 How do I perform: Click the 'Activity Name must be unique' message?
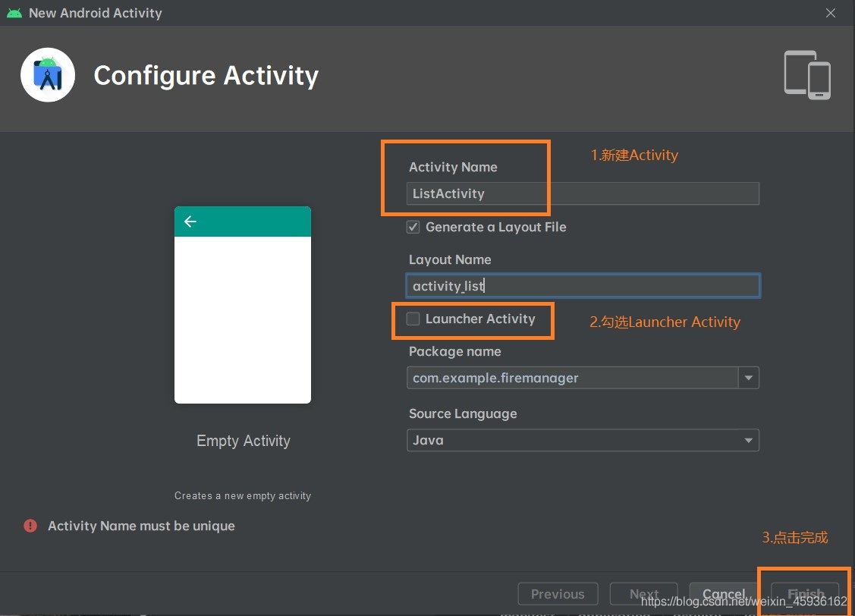pos(141,526)
